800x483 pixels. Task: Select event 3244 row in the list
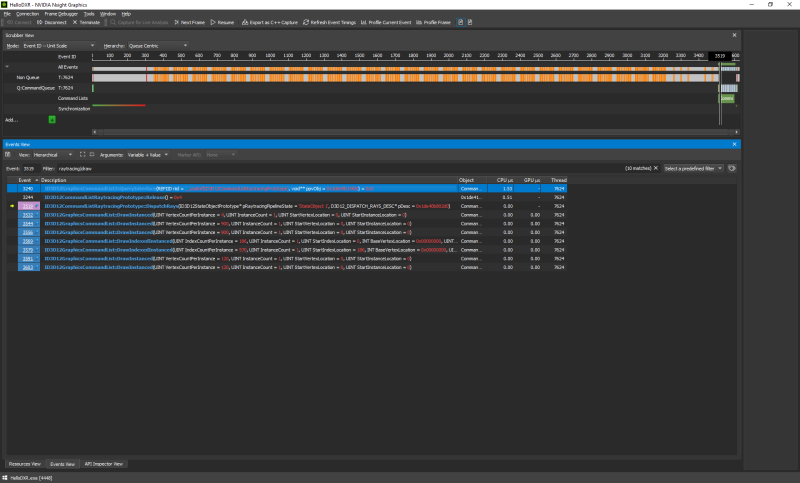point(28,197)
